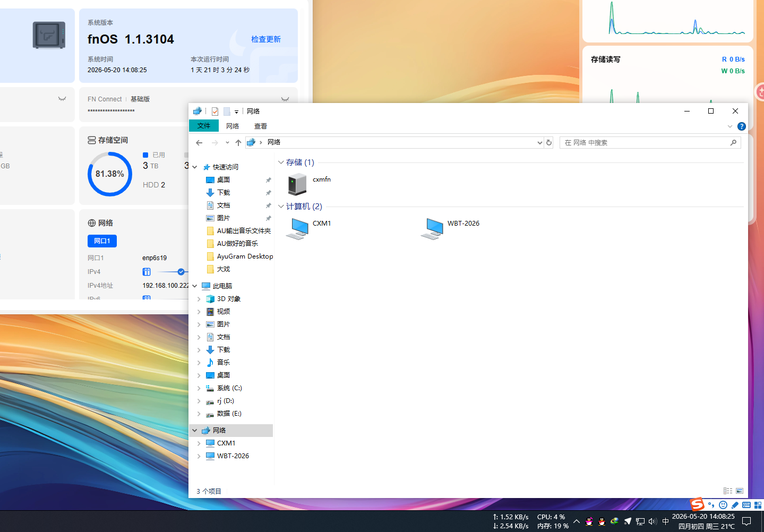Open Sogou emoji smiley icon
Image resolution: width=764 pixels, height=532 pixels.
click(723, 505)
